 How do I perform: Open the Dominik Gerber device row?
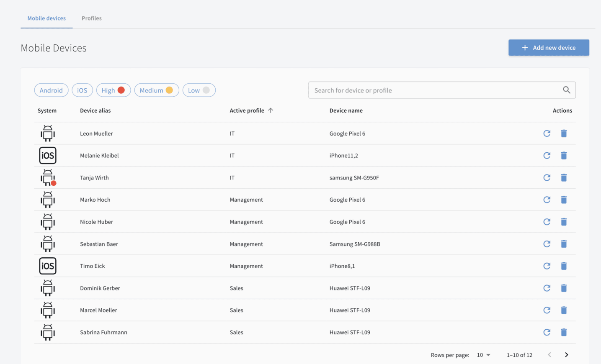click(x=100, y=288)
